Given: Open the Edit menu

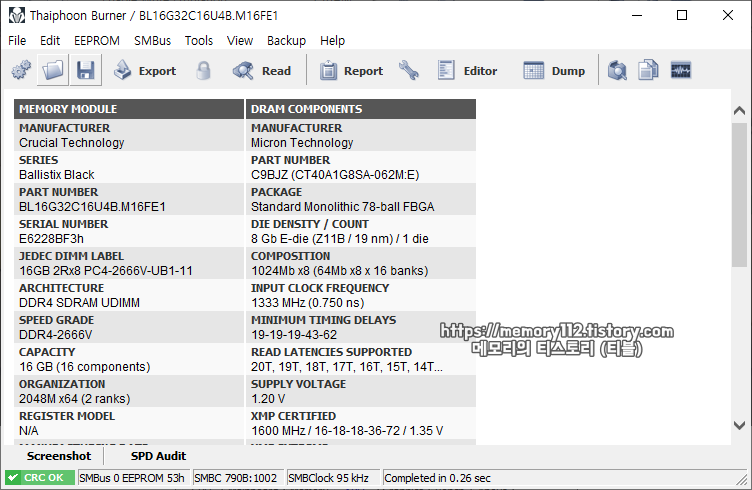Looking at the screenshot, I should (50, 41).
